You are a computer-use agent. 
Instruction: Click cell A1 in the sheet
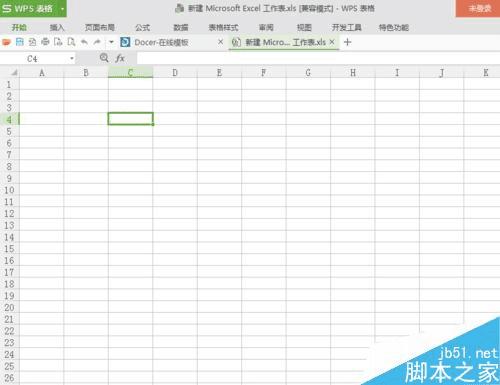pos(42,84)
